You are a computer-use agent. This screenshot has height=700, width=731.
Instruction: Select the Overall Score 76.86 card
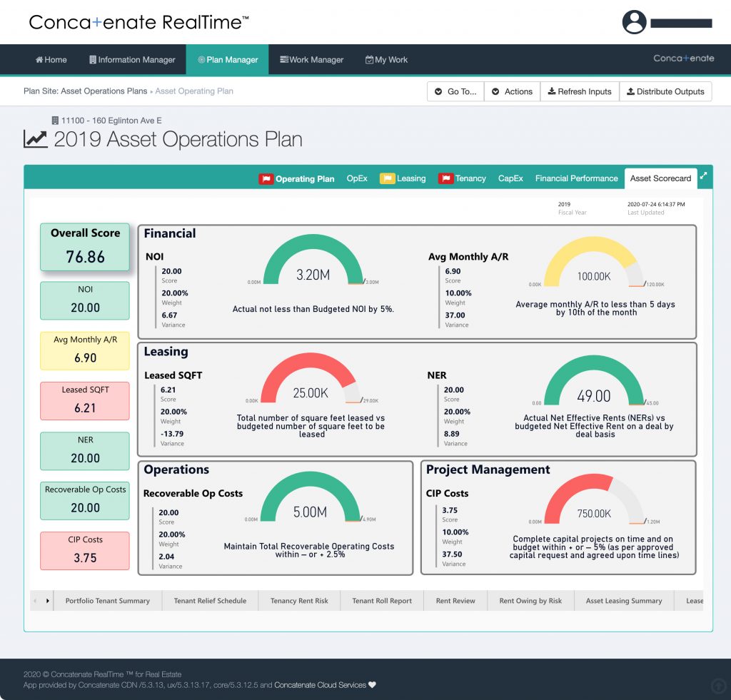85,247
